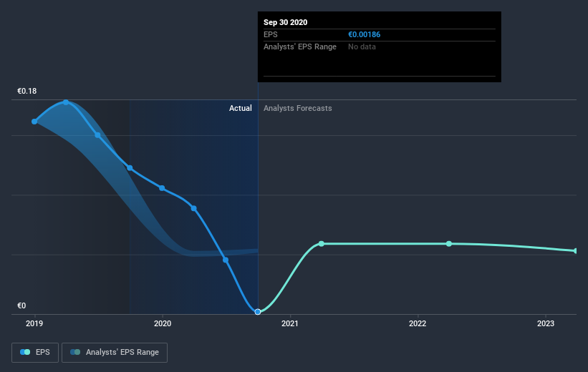This screenshot has height=372, width=588.
Task: Click the forecast data point after 2022
Action: 449,244
